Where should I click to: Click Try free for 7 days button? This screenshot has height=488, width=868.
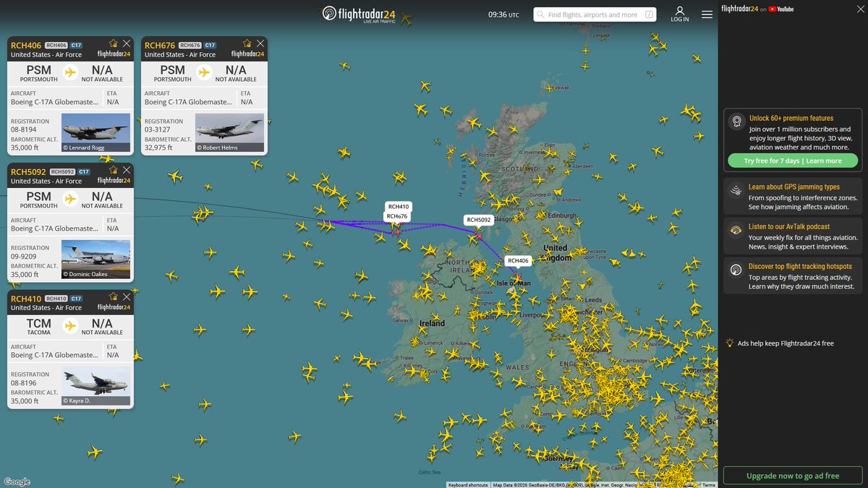[x=793, y=160]
